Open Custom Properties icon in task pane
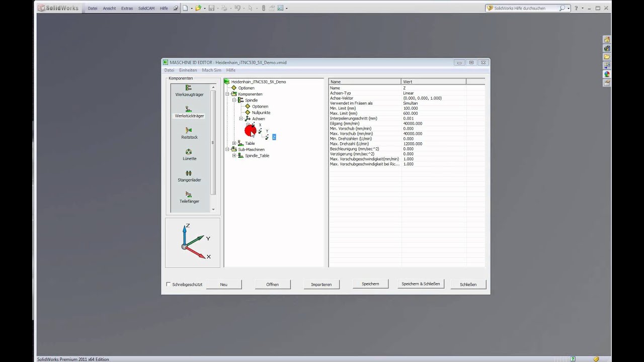Image resolution: width=644 pixels, height=362 pixels. click(x=607, y=82)
